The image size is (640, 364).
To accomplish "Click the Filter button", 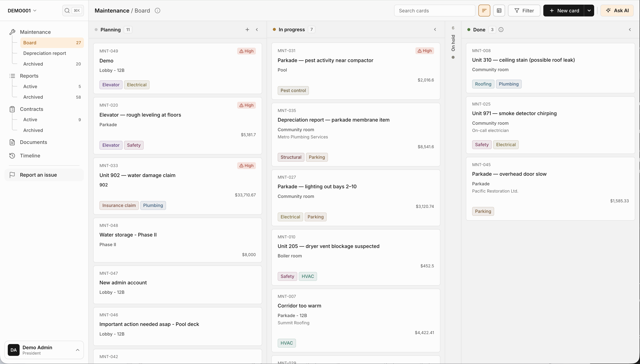I will pyautogui.click(x=524, y=11).
